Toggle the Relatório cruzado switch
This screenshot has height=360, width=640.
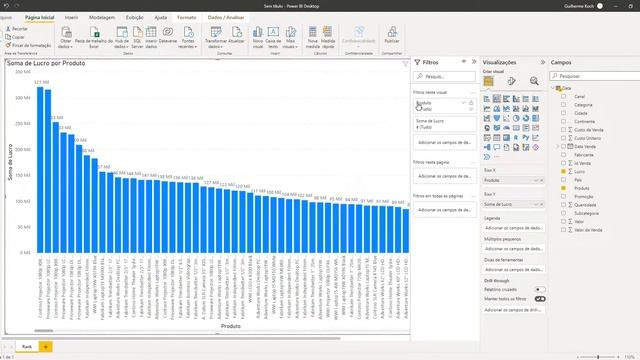point(540,289)
